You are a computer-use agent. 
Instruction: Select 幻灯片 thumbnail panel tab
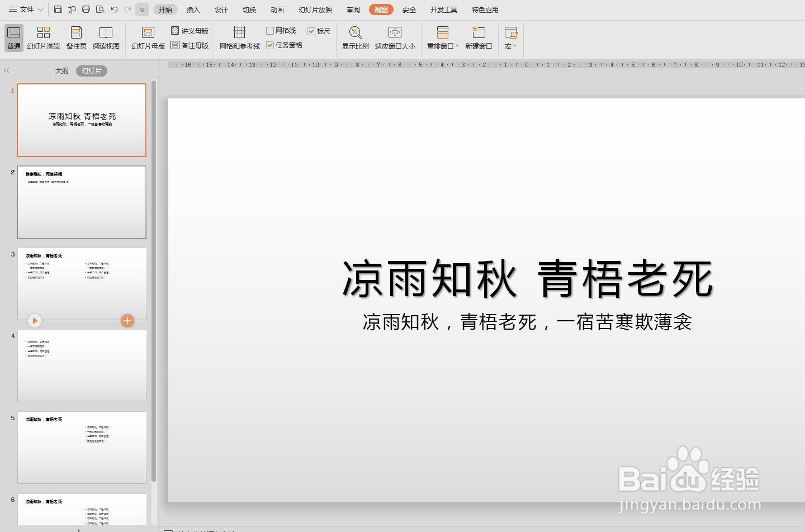pos(92,71)
